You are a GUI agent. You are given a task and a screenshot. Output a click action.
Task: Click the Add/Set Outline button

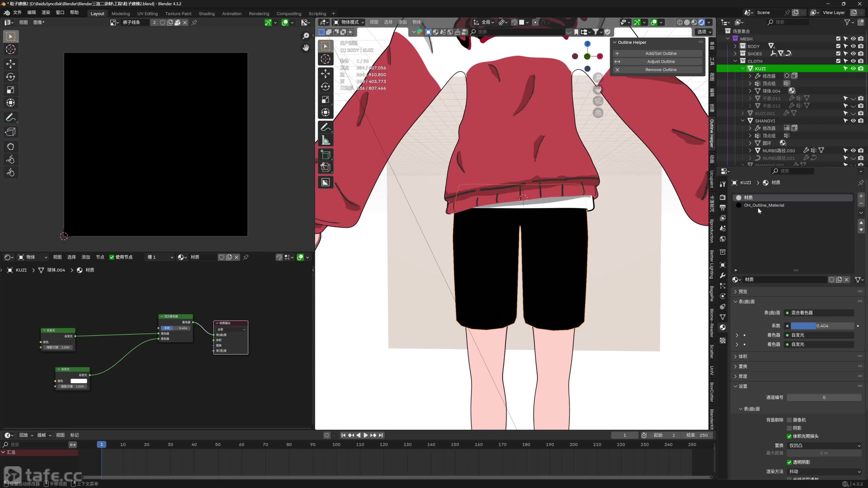pos(657,54)
